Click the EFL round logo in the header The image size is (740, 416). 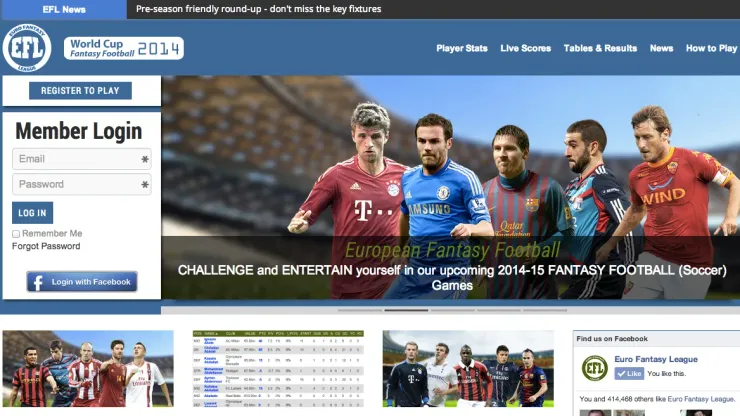click(27, 48)
